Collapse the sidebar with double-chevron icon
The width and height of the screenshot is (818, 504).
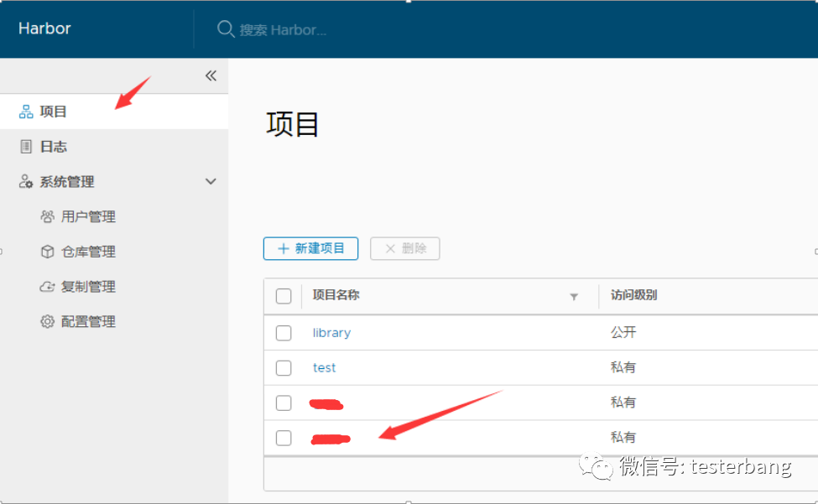[x=211, y=76]
